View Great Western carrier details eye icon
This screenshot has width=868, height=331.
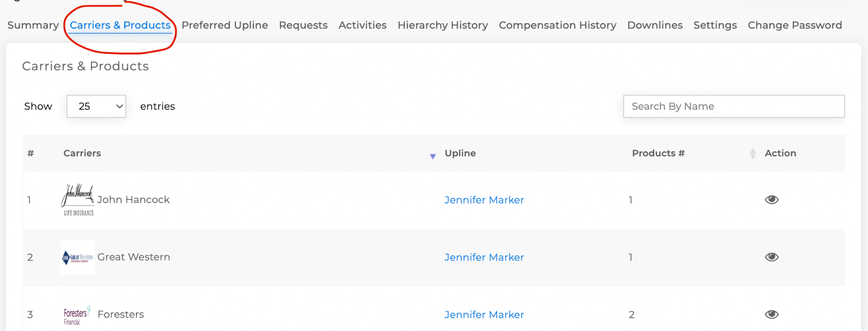coord(771,257)
